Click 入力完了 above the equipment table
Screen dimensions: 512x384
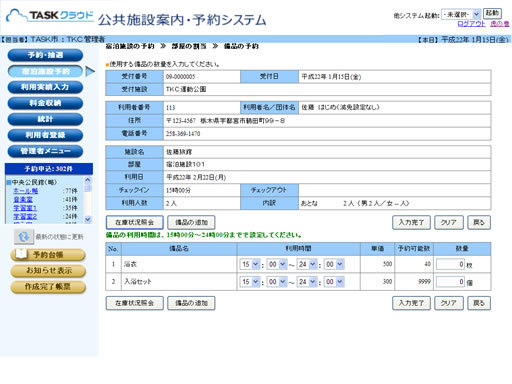point(411,223)
